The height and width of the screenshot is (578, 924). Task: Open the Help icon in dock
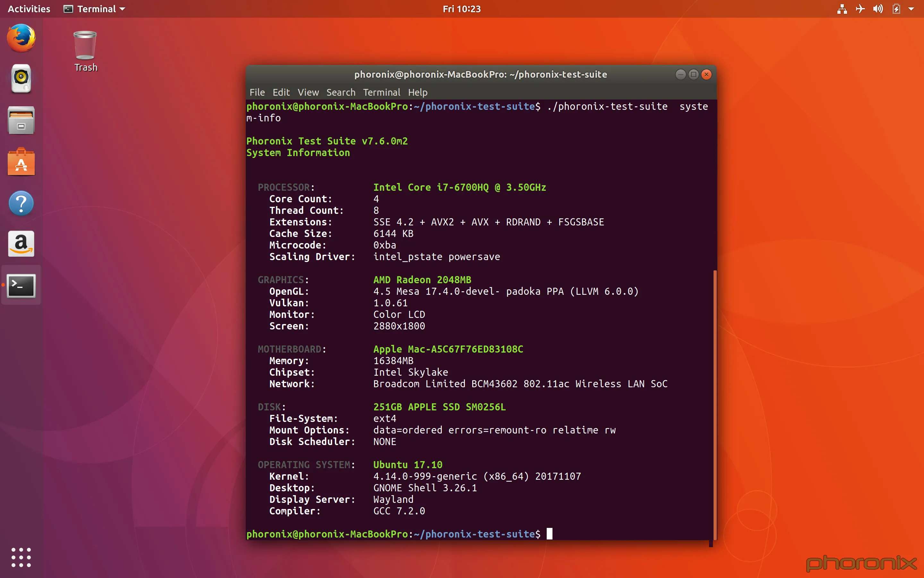pos(21,203)
